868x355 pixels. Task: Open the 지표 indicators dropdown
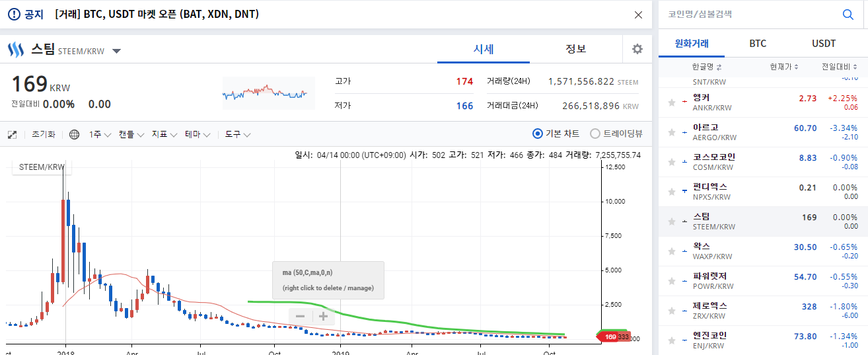click(164, 134)
